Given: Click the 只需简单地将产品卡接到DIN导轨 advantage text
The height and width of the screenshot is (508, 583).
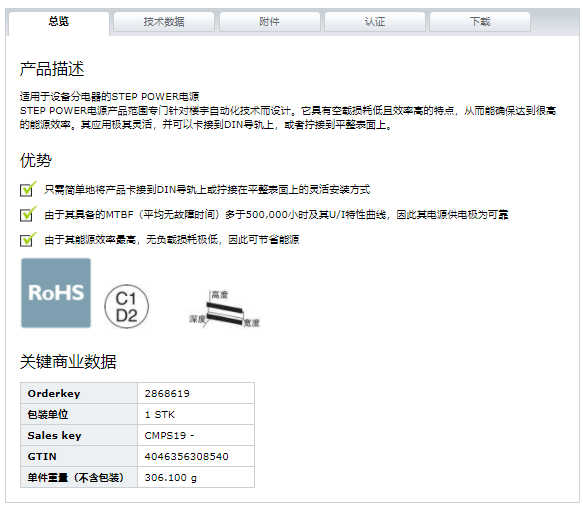Looking at the screenshot, I should [207, 190].
